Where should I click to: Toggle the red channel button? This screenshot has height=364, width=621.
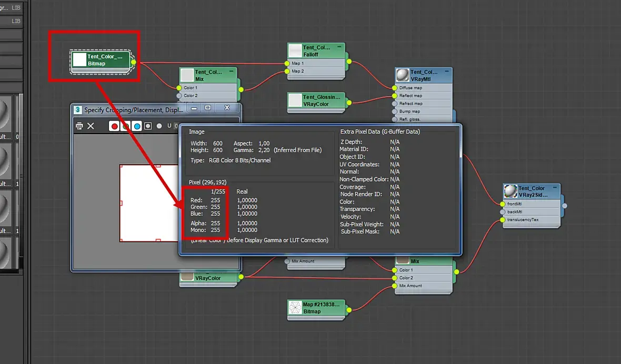[114, 126]
